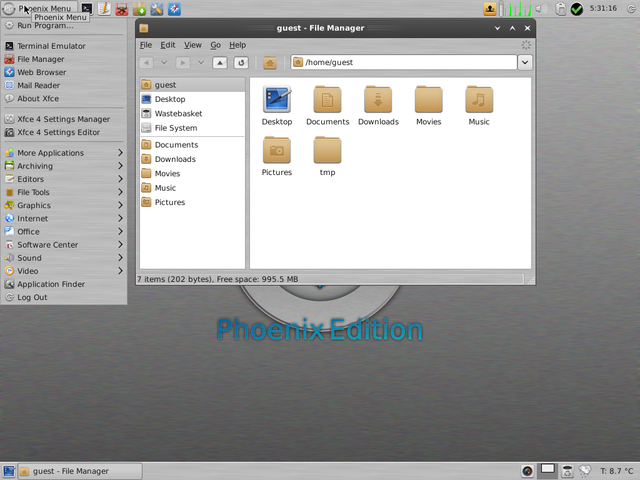Expand the Software Center submenu
The width and height of the screenshot is (640, 480).
pyautogui.click(x=64, y=245)
